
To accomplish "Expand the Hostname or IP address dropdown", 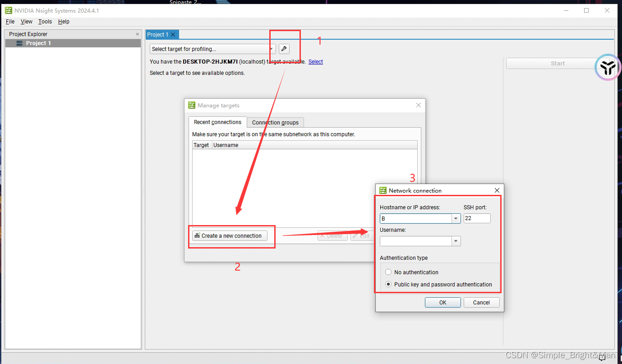I will [x=456, y=219].
